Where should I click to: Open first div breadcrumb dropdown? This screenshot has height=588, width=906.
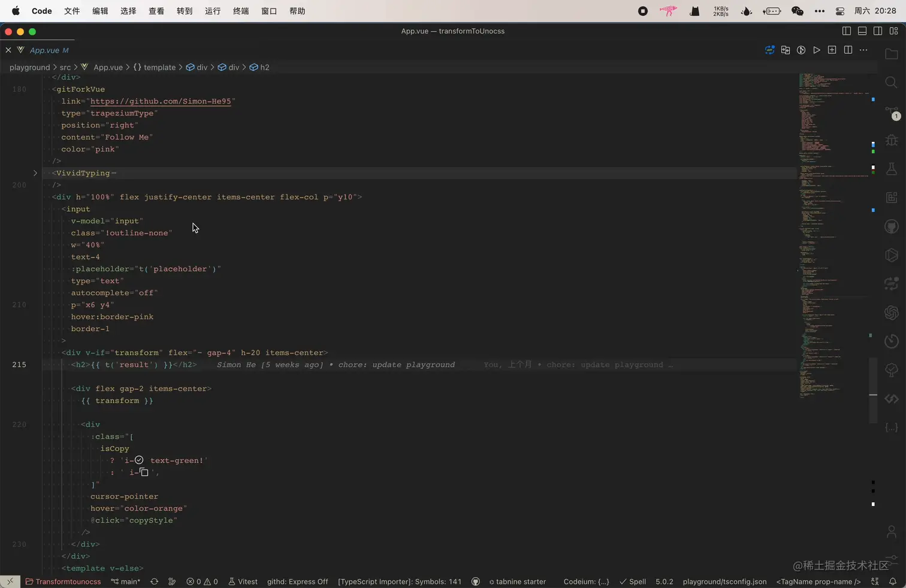[197, 68]
